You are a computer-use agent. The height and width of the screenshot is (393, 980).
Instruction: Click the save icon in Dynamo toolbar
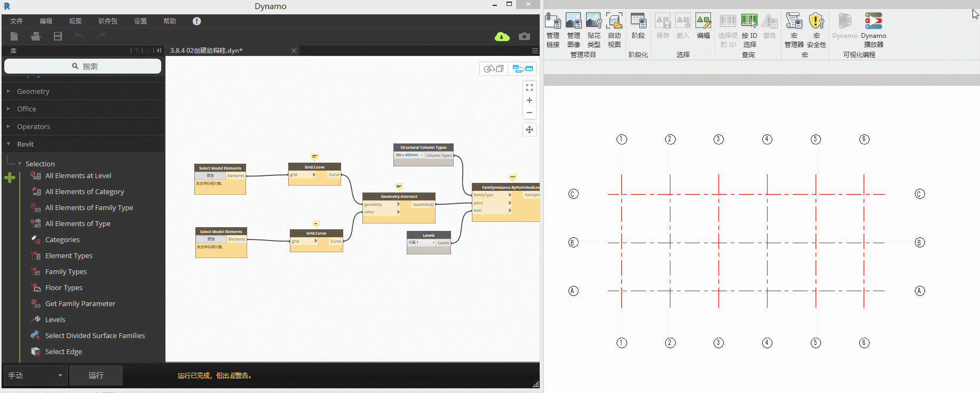click(x=58, y=36)
